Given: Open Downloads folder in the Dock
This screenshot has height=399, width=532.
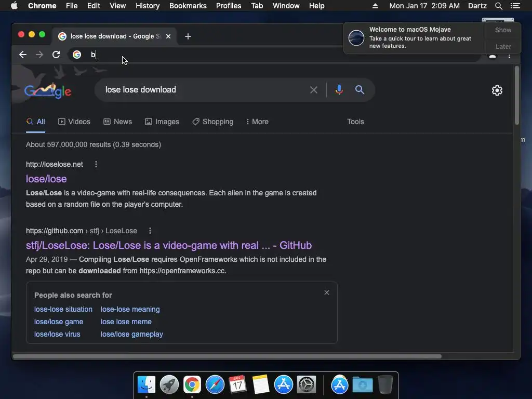Looking at the screenshot, I should pos(362,385).
